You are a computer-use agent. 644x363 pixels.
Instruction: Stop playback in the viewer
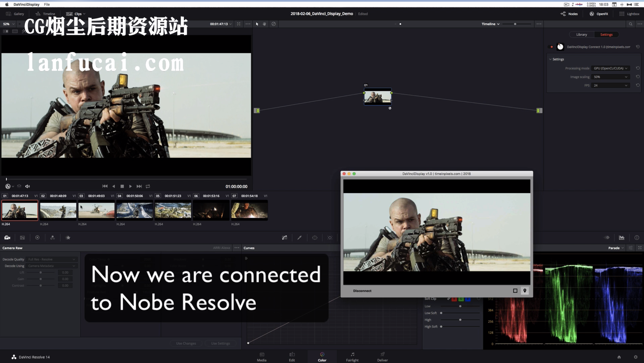coord(122,186)
